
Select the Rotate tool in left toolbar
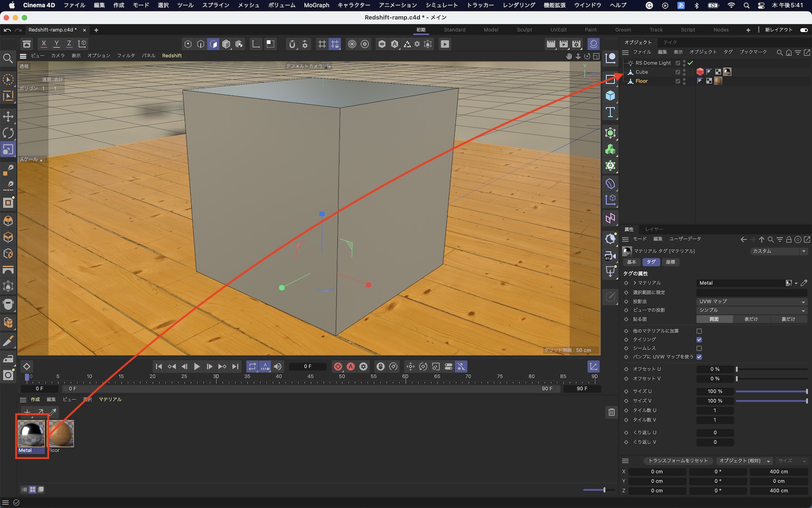pos(8,133)
